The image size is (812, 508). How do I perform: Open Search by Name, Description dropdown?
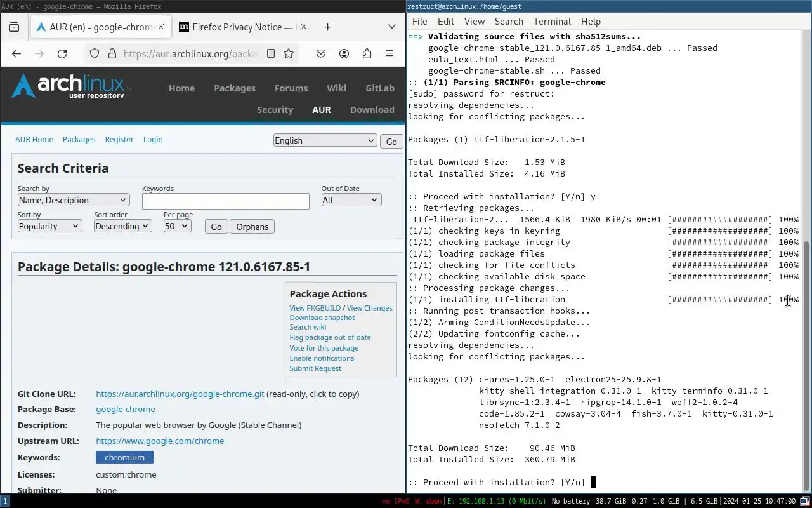pyautogui.click(x=74, y=200)
